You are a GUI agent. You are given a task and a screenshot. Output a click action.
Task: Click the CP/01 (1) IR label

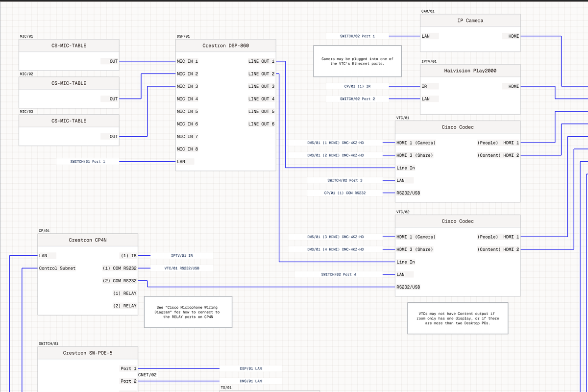point(358,86)
